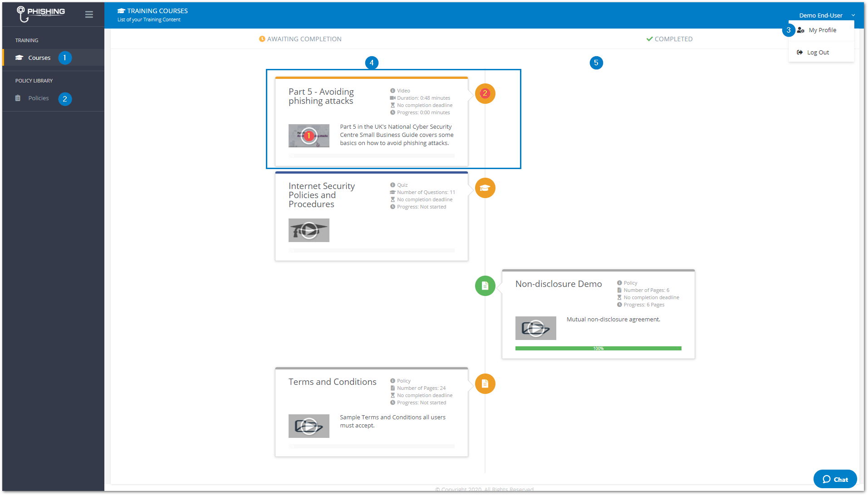
Task: Open Part 5 - Avoiding phishing attacks title
Action: pos(321,96)
